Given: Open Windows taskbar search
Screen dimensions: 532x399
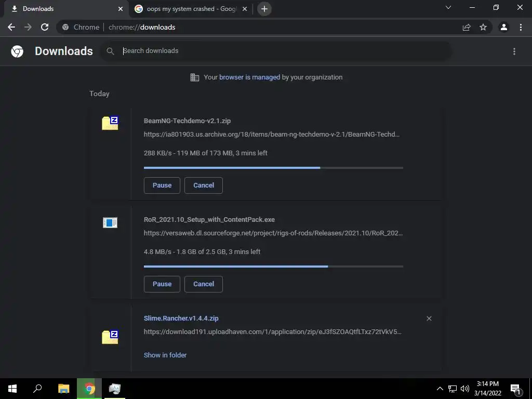Looking at the screenshot, I should point(37,389).
